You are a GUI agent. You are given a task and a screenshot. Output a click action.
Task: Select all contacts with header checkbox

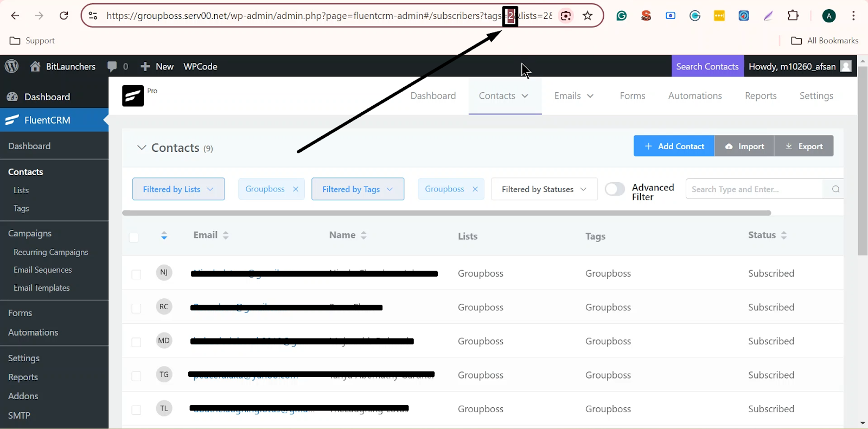(134, 237)
